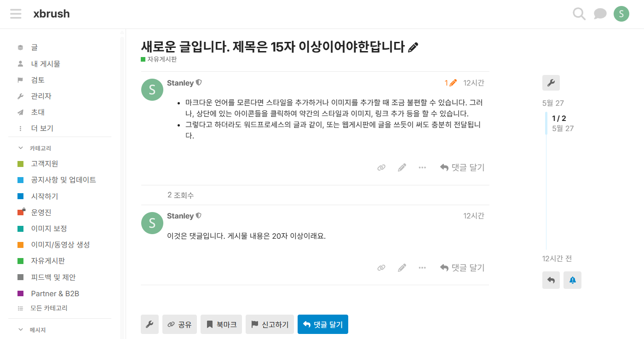
Task: Edit the comment with the pencil icon
Action: (402, 267)
